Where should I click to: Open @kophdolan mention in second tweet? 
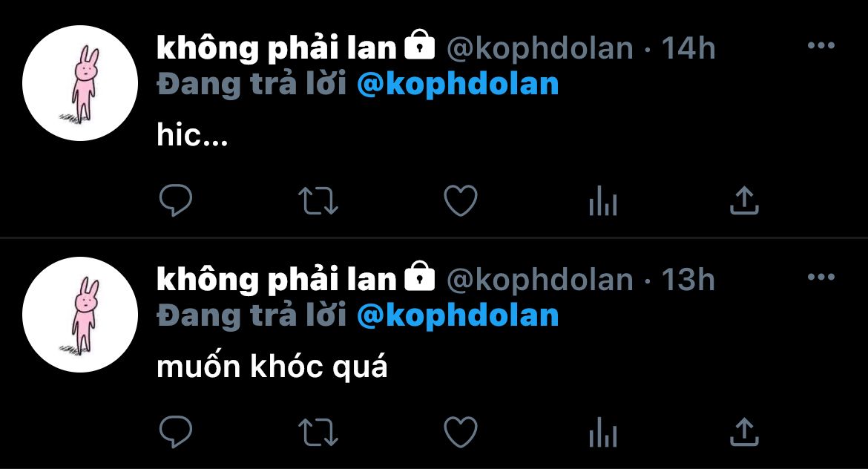[x=458, y=316]
